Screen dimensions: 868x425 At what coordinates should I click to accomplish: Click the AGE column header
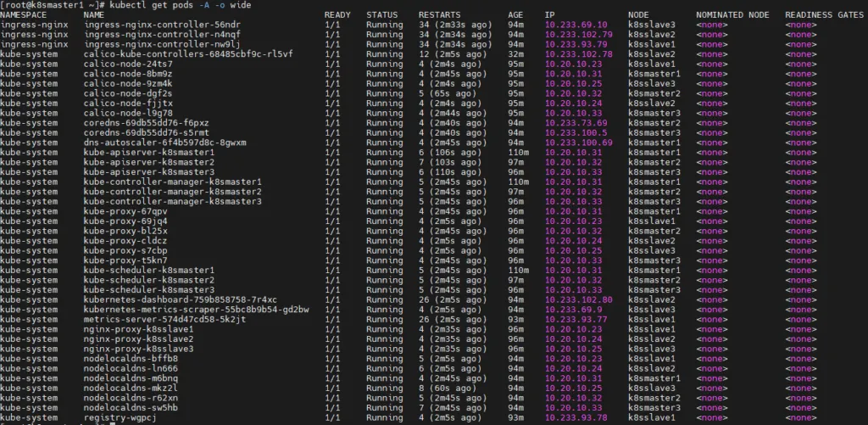pyautogui.click(x=515, y=15)
